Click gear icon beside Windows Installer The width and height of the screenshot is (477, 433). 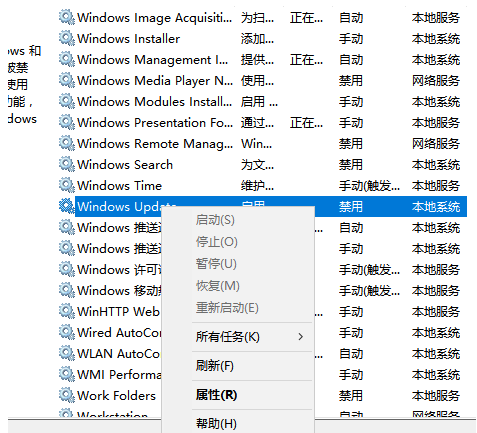coord(67,39)
